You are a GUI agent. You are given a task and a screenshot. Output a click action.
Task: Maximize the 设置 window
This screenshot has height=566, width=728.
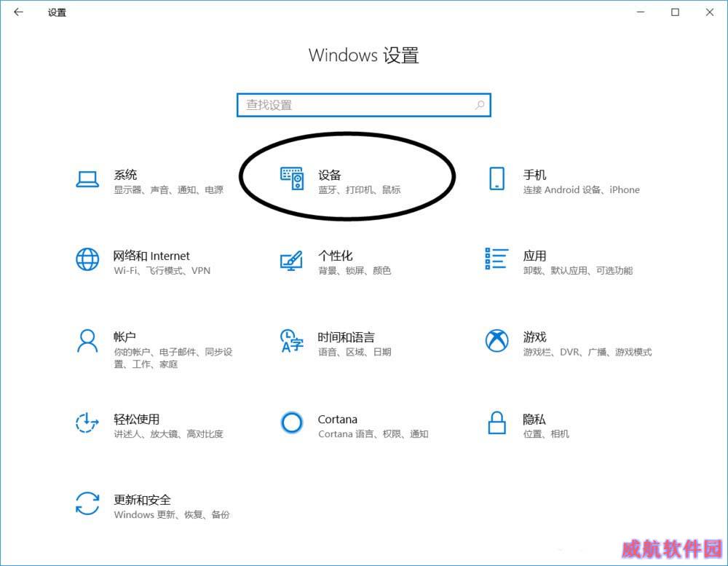tap(675, 12)
